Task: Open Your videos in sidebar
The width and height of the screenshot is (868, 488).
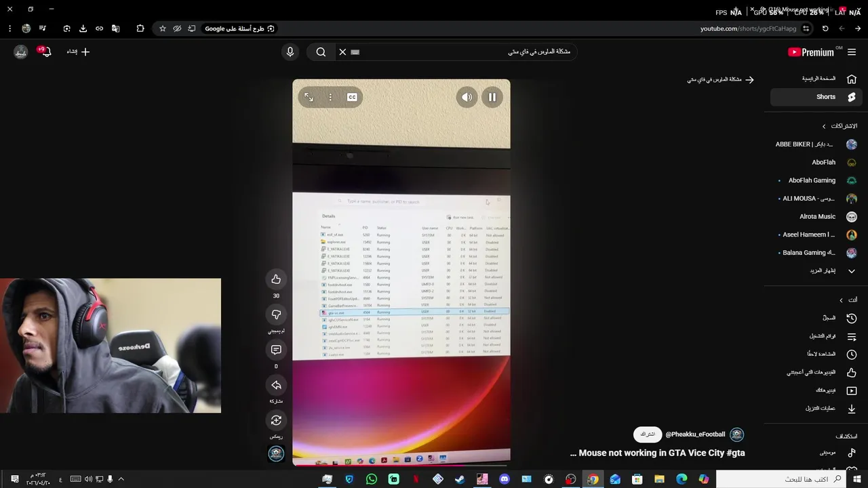Action: [x=816, y=390]
